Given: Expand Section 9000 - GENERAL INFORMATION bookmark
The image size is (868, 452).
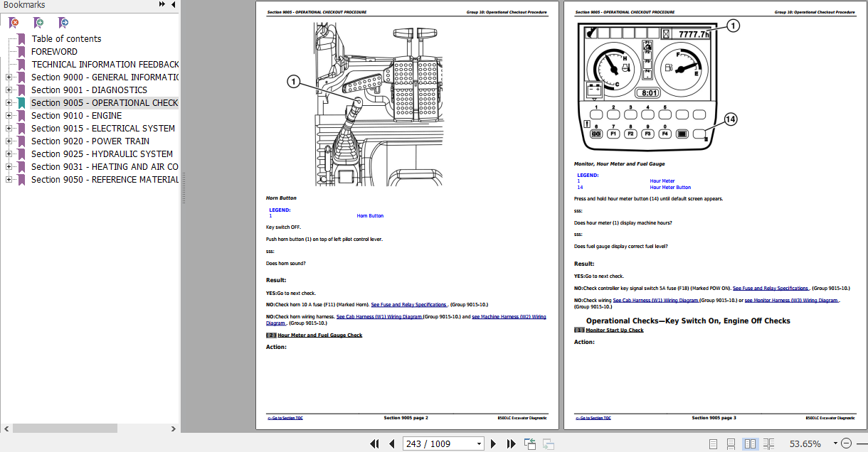Looking at the screenshot, I should 9,77.
